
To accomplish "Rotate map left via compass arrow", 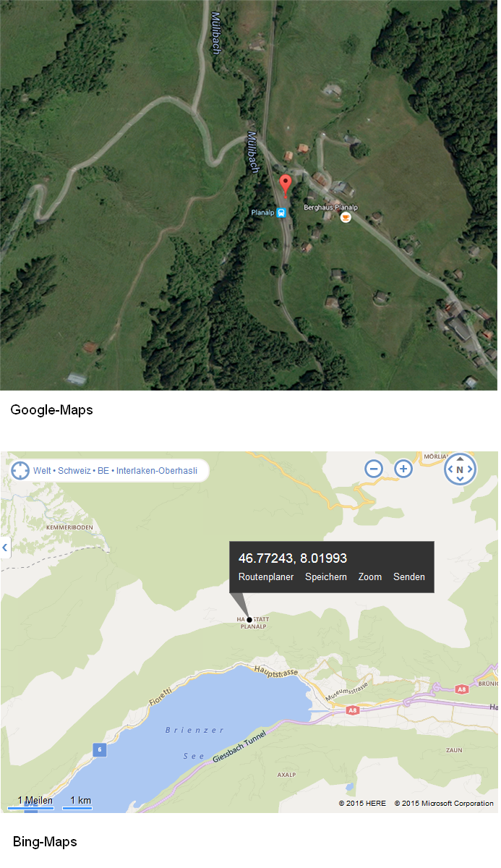I will [448, 469].
